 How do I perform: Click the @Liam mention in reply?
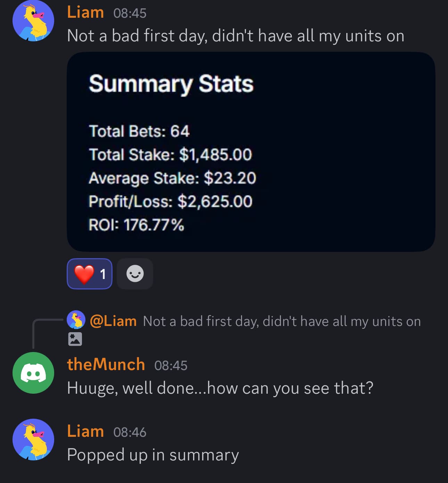coord(113,321)
